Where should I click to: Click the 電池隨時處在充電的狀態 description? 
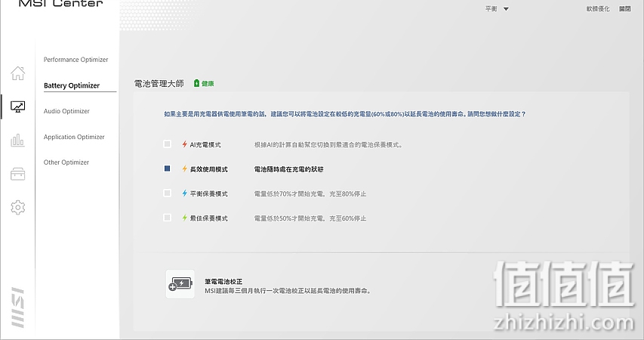pyautogui.click(x=288, y=169)
